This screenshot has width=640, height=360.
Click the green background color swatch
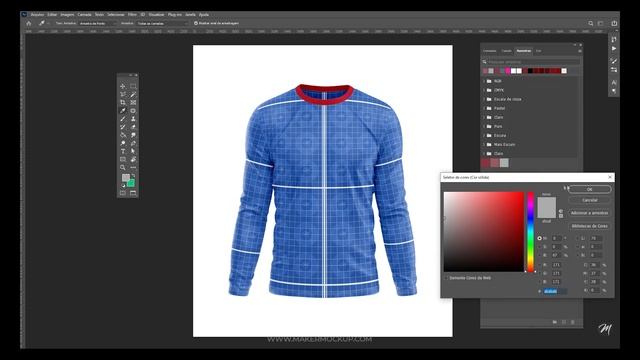tap(131, 183)
